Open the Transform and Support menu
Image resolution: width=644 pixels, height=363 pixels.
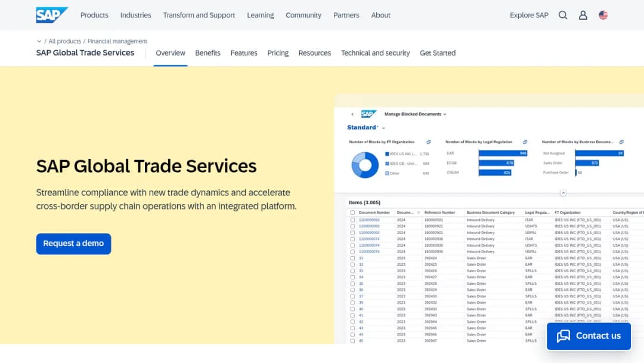(199, 15)
